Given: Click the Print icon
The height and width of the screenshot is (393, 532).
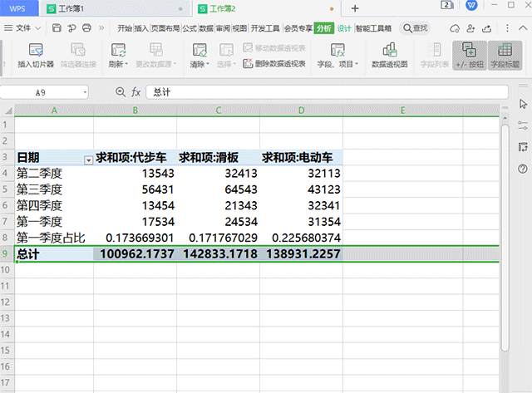Looking at the screenshot, I should pos(86,28).
